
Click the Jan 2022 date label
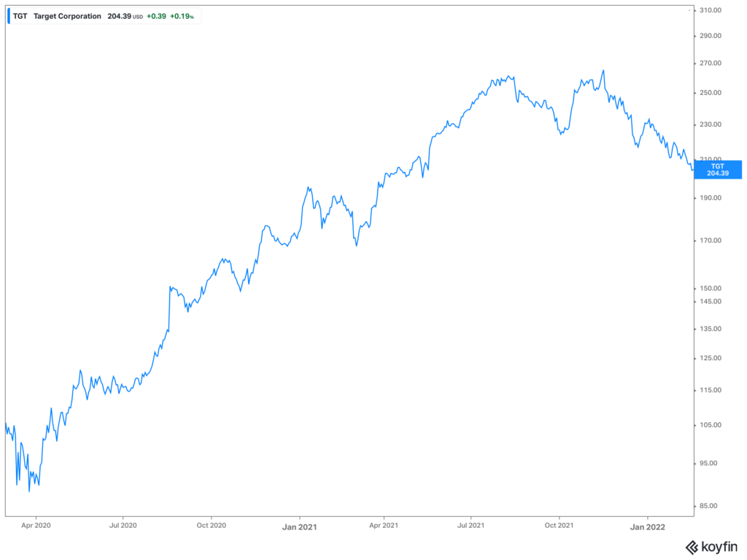[647, 524]
